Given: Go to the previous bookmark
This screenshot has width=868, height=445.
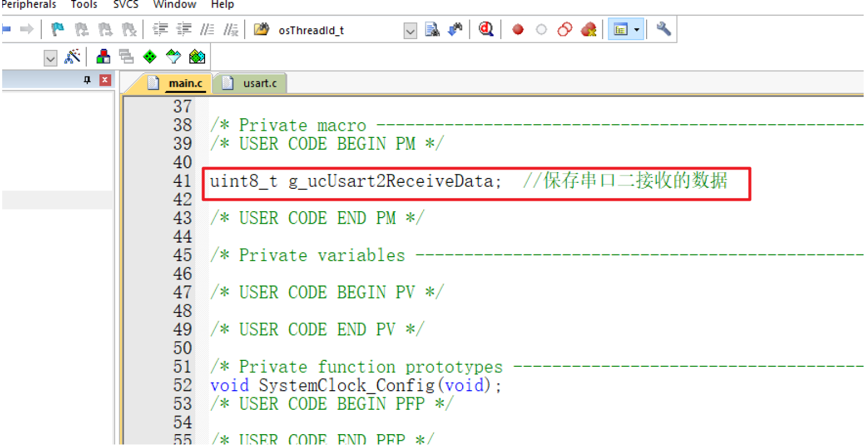Looking at the screenshot, I should tap(81, 29).
